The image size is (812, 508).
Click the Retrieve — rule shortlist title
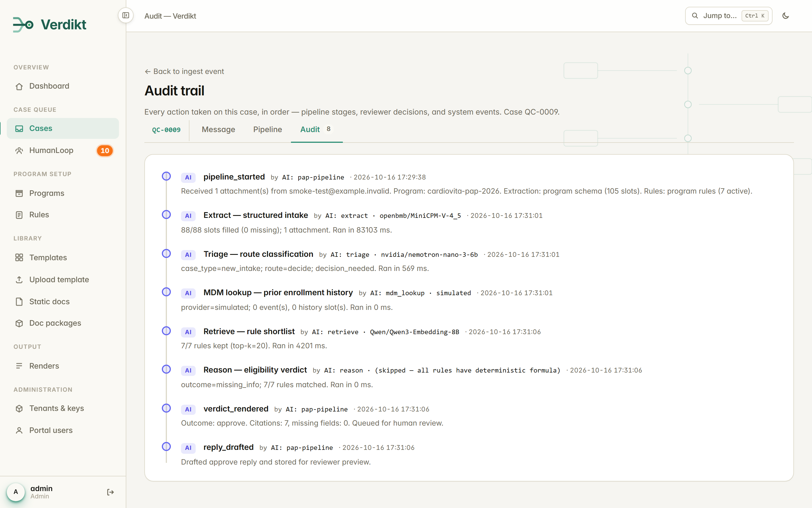click(249, 332)
